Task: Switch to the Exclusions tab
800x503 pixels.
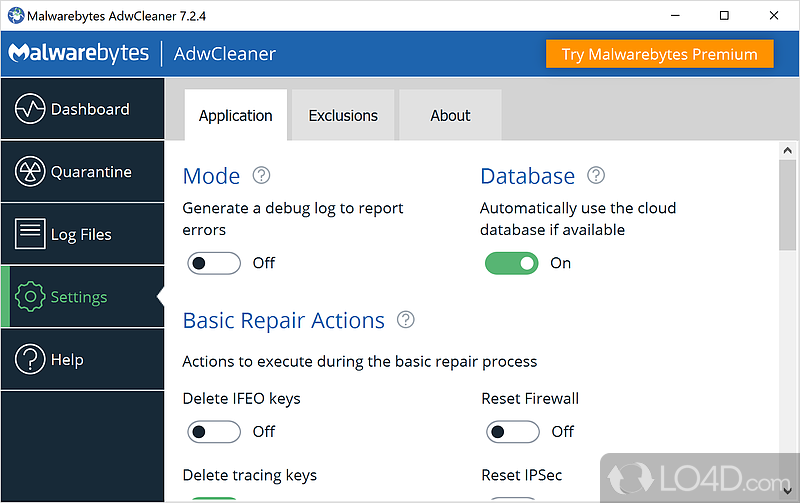Action: coord(343,116)
